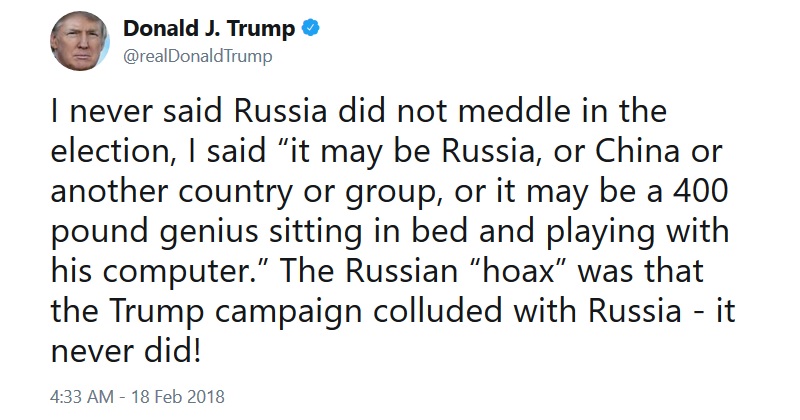Click the closing words "never did!"
The image size is (800, 420).
pos(126,351)
